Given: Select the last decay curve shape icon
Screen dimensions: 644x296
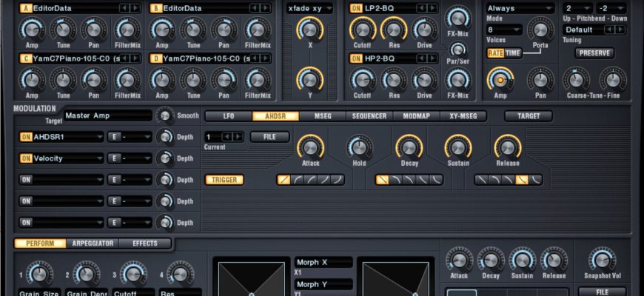Looking at the screenshot, I should (x=437, y=180).
